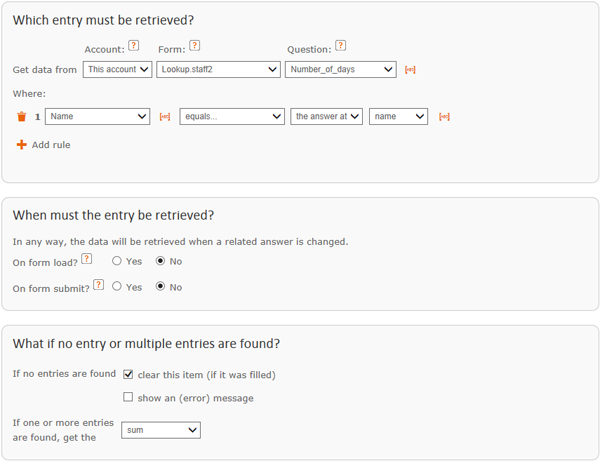This screenshot has height=461, width=600.
Task: Select Yes for On form submit
Action: 117,286
